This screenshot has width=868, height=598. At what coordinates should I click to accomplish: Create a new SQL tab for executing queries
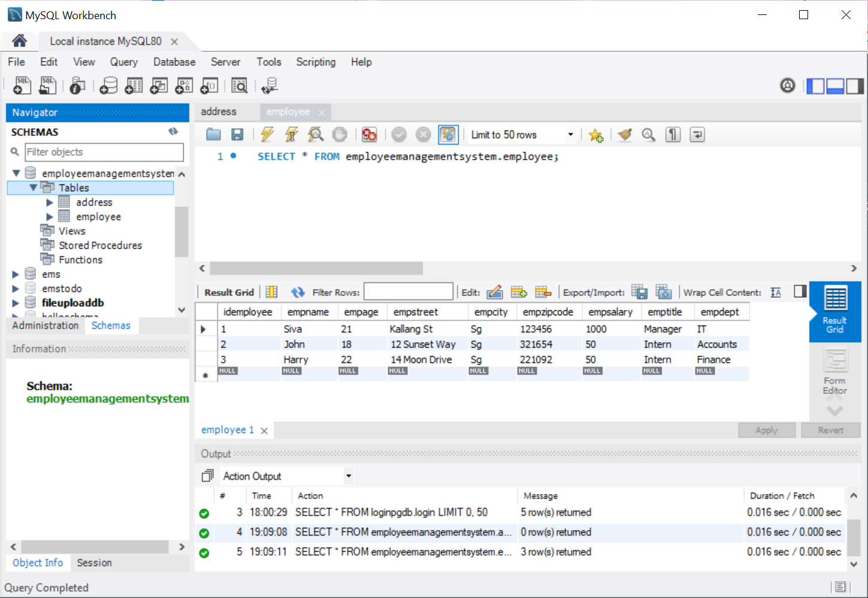[21, 85]
